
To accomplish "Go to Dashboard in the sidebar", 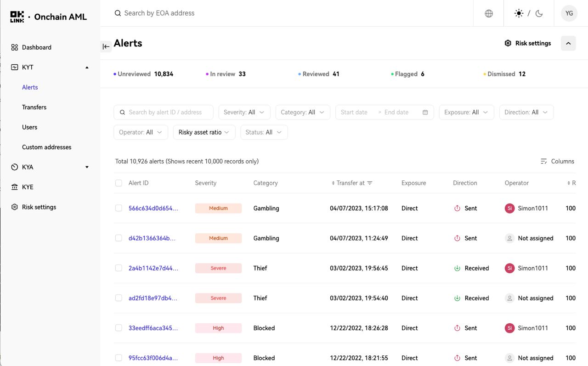I will pos(36,47).
